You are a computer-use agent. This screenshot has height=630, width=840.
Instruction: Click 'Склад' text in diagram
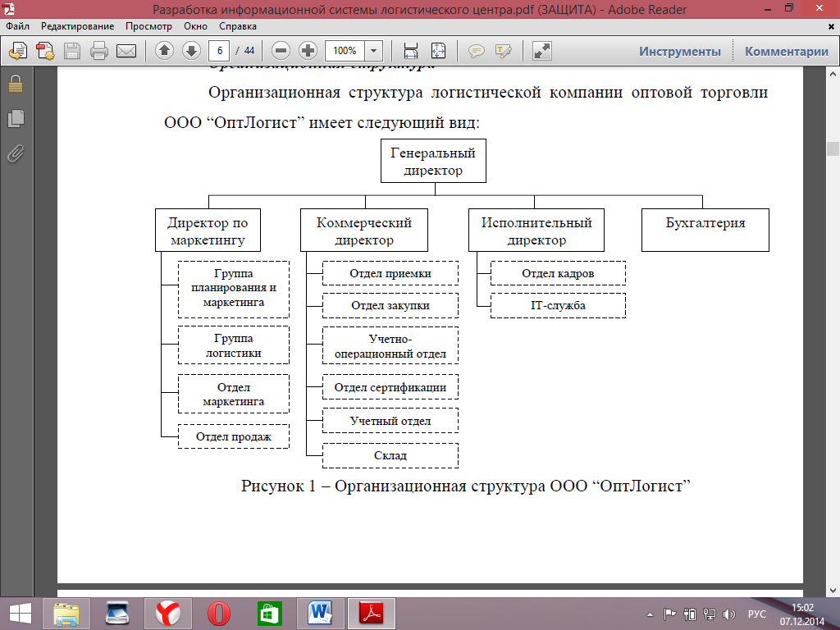(x=390, y=455)
